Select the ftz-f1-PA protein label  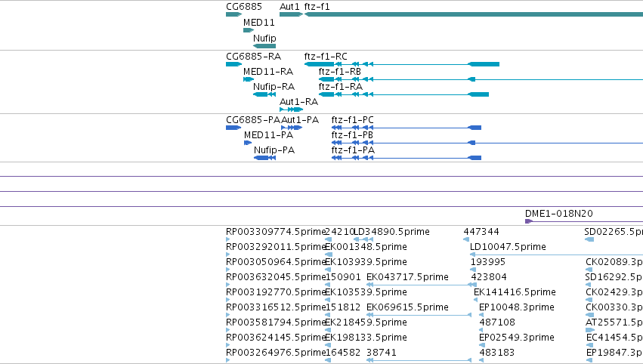[353, 150]
